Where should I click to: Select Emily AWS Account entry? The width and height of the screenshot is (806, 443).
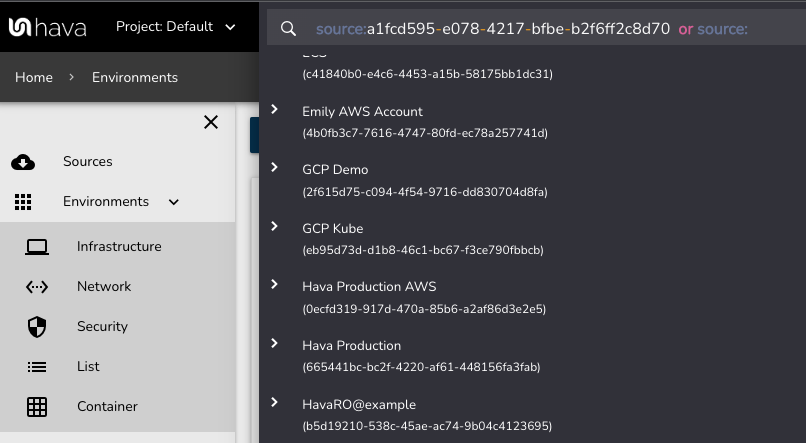click(x=362, y=112)
